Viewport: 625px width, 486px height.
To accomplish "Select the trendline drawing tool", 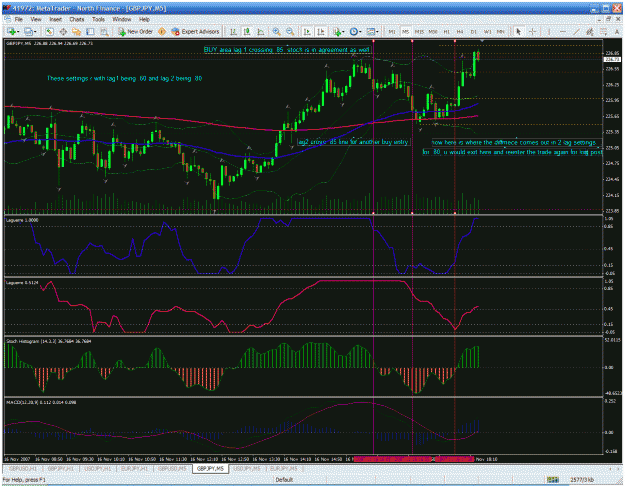I will [576, 31].
